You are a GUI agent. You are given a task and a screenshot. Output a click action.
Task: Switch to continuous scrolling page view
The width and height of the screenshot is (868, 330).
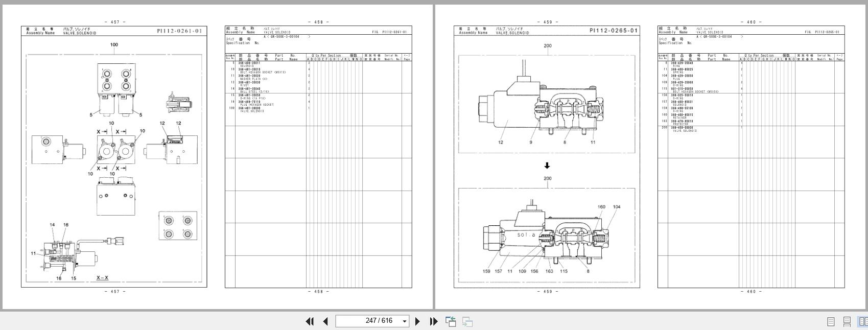[x=847, y=321]
